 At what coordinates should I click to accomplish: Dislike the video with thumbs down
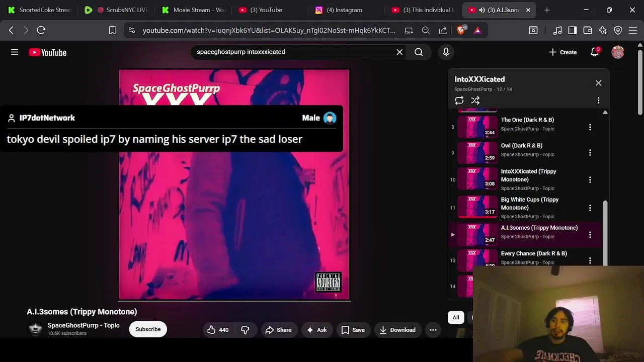click(x=245, y=330)
